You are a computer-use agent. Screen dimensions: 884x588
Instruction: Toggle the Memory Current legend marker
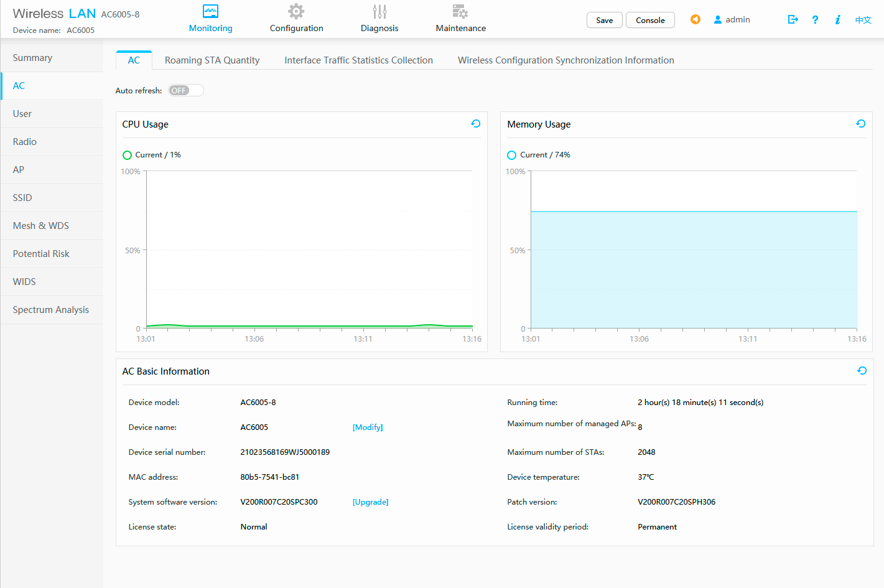(512, 155)
